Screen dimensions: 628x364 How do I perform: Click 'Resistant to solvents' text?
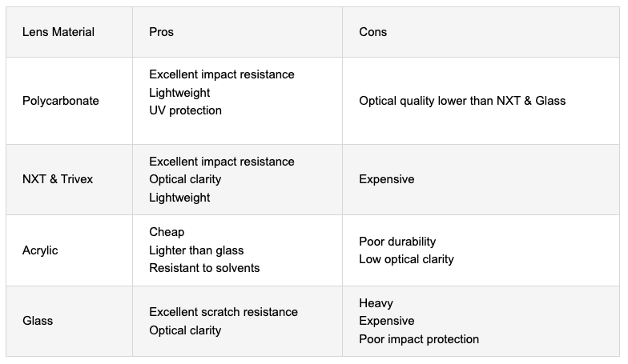click(204, 268)
